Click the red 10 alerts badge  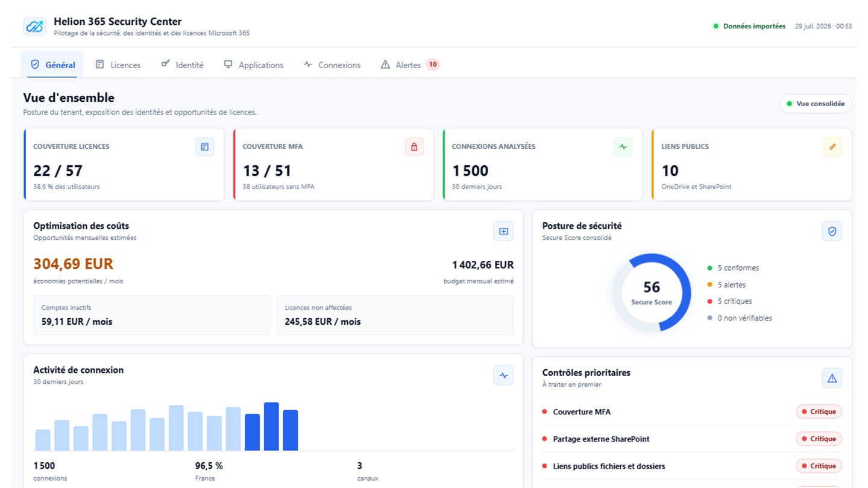click(433, 64)
